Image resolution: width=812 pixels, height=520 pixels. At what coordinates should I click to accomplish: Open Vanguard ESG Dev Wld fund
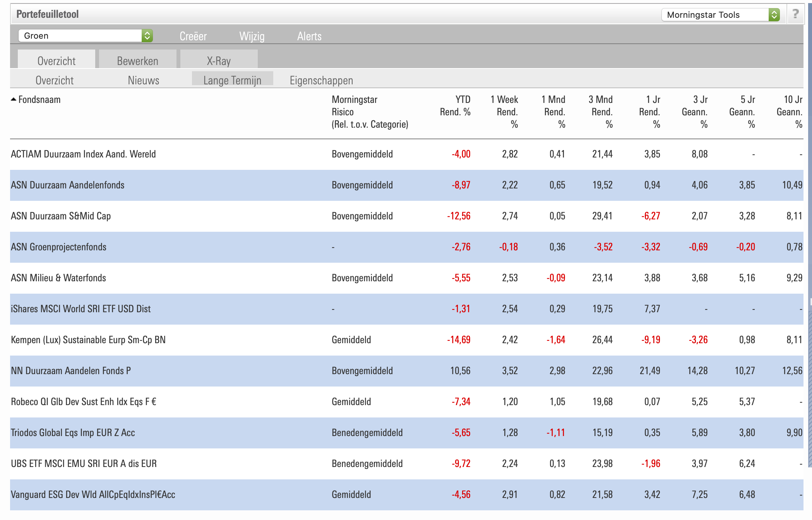pyautogui.click(x=93, y=494)
